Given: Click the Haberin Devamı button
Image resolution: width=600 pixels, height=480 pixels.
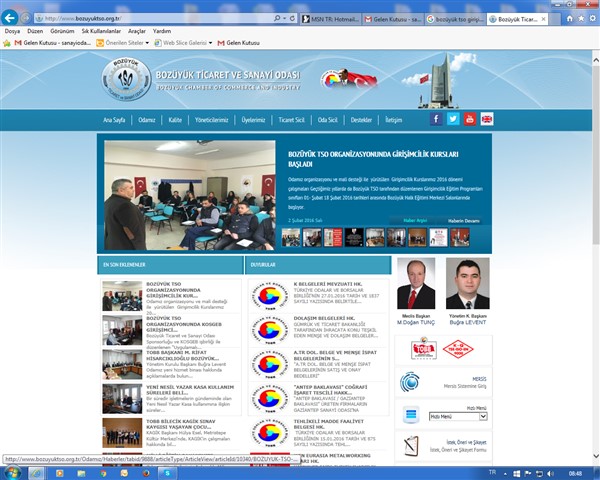Looking at the screenshot, I should click(x=463, y=221).
